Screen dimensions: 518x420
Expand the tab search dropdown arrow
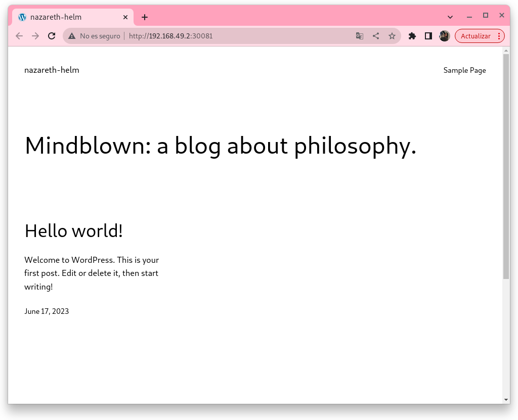pyautogui.click(x=450, y=17)
